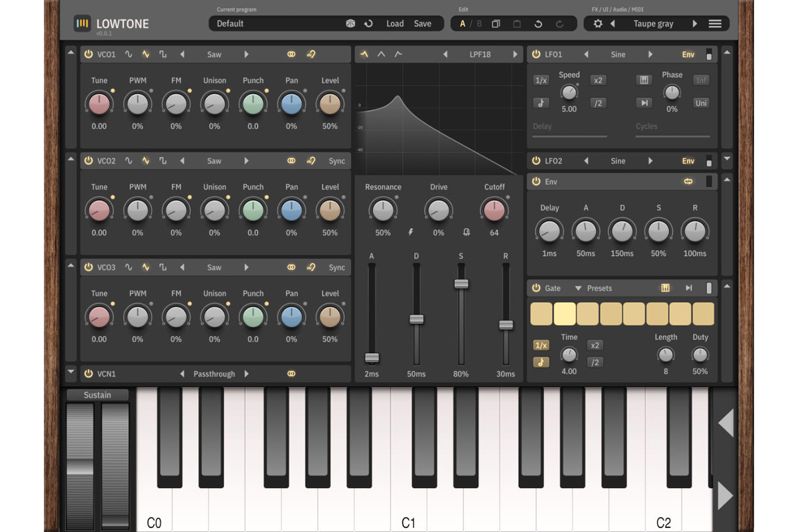This screenshot has height=532, width=798.
Task: Click LFO1 Env button
Action: click(x=688, y=55)
